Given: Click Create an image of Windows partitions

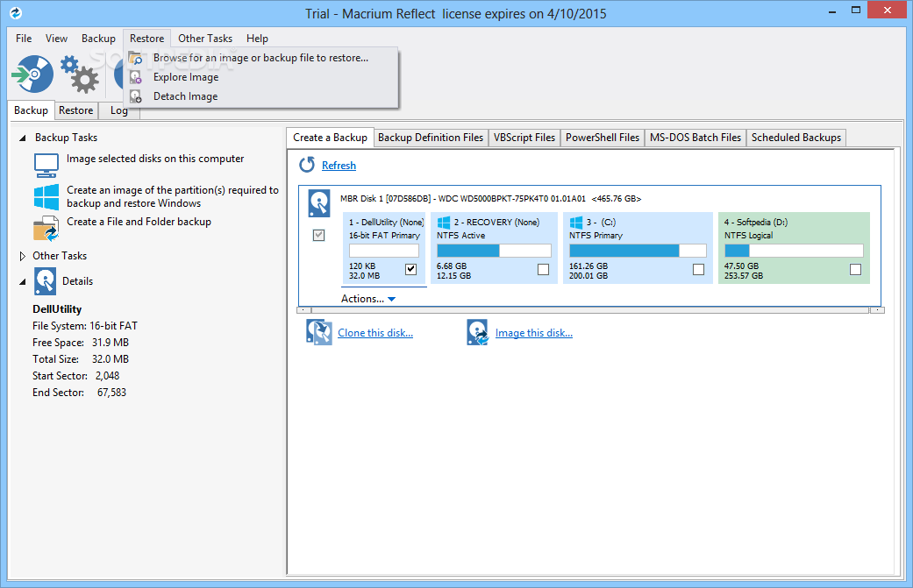Looking at the screenshot, I should click(173, 196).
